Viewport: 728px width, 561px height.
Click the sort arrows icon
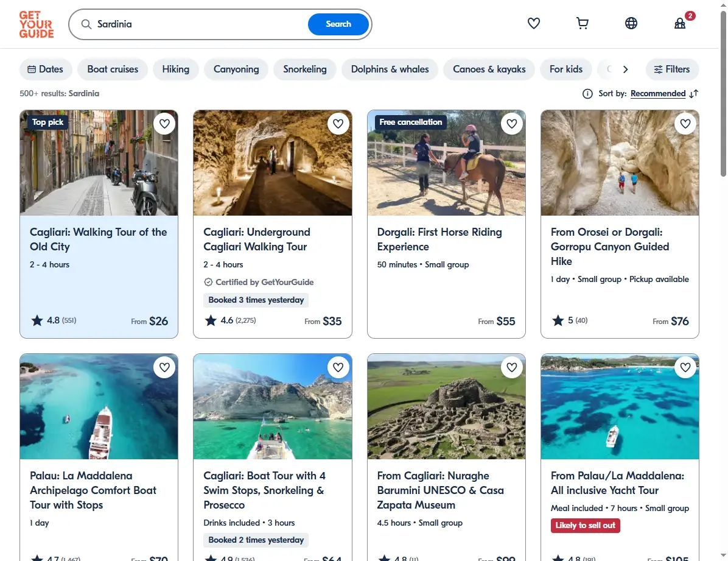pos(694,94)
